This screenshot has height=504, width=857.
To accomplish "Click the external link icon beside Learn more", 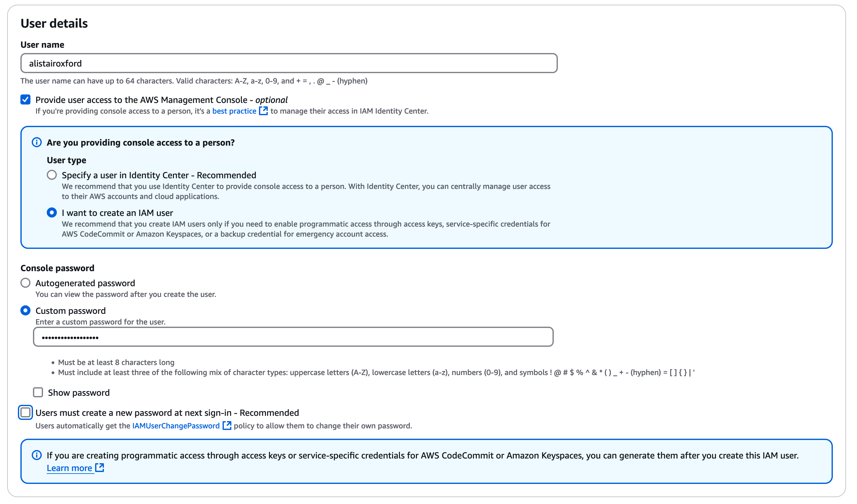I will (100, 468).
